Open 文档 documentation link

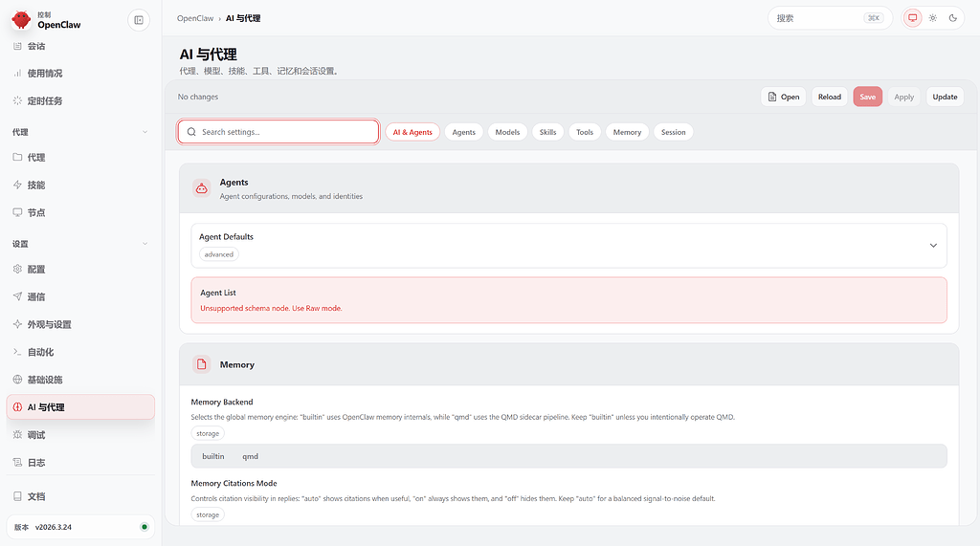[x=80, y=496]
